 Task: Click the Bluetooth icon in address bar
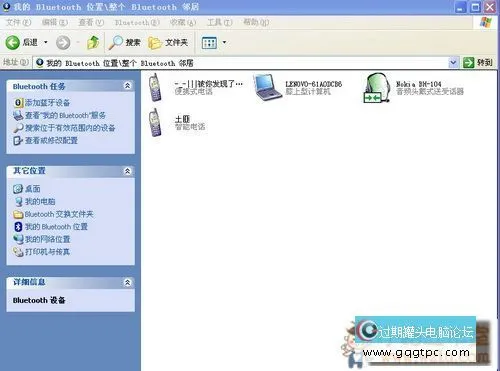(40, 63)
